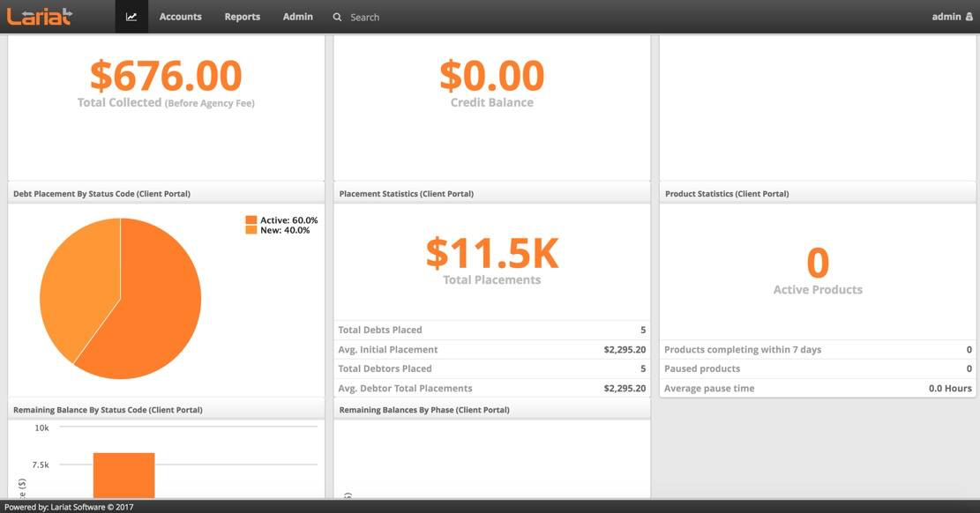Click the Debt Placement By Status Code header
This screenshot has height=513, width=980.
pyautogui.click(x=100, y=193)
